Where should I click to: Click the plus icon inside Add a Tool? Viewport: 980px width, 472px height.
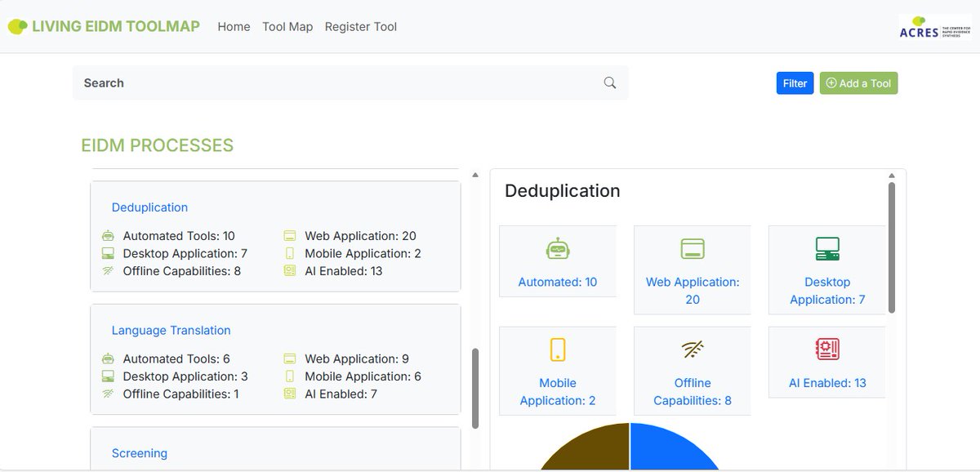(831, 82)
